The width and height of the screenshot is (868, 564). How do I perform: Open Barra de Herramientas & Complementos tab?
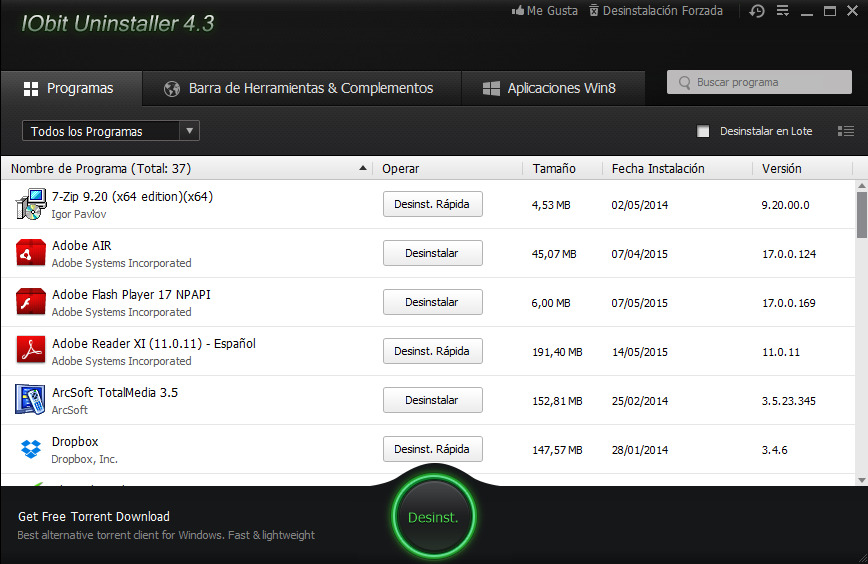[x=302, y=88]
